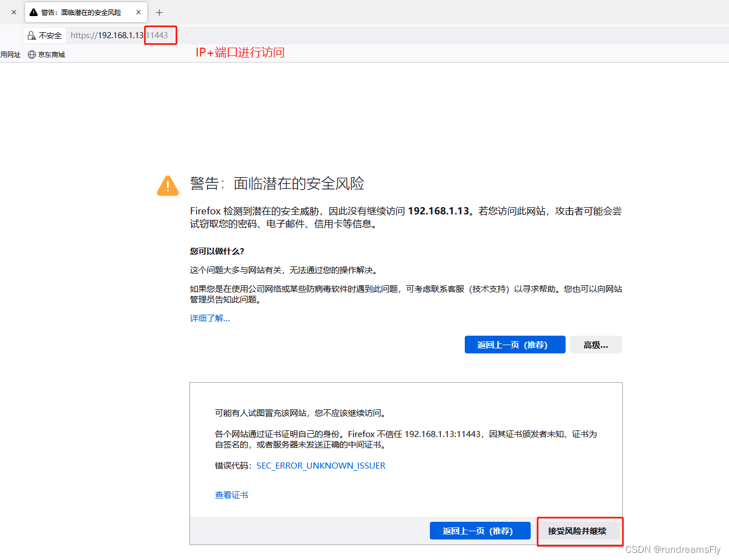The width and height of the screenshot is (729, 560).
Task: Close the previous tab on the left
Action: click(x=14, y=12)
